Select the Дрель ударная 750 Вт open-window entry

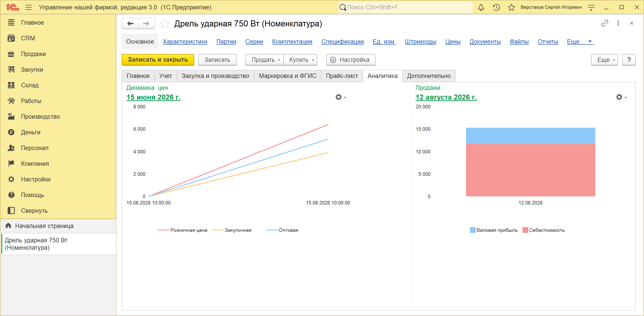pos(59,244)
